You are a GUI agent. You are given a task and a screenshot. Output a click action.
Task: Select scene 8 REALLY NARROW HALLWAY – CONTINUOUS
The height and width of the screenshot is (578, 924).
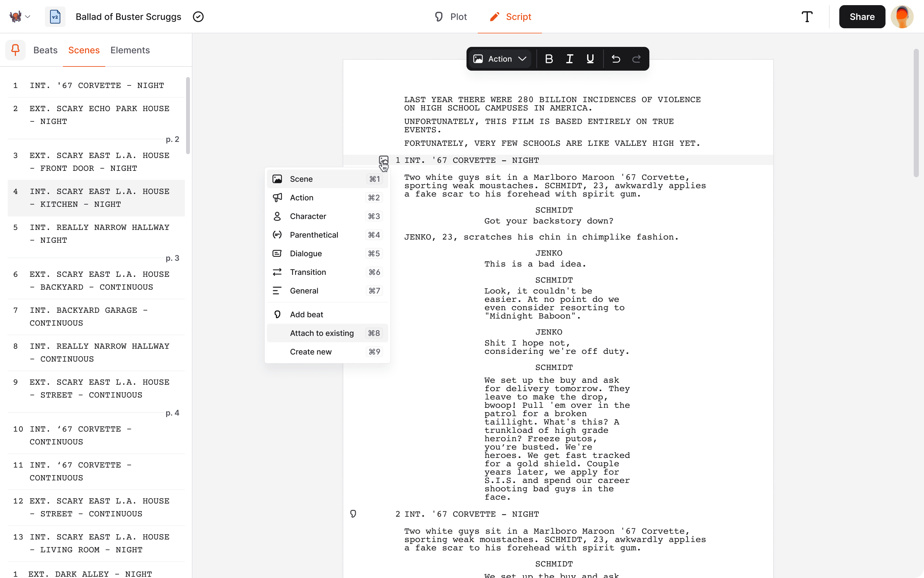click(x=96, y=353)
